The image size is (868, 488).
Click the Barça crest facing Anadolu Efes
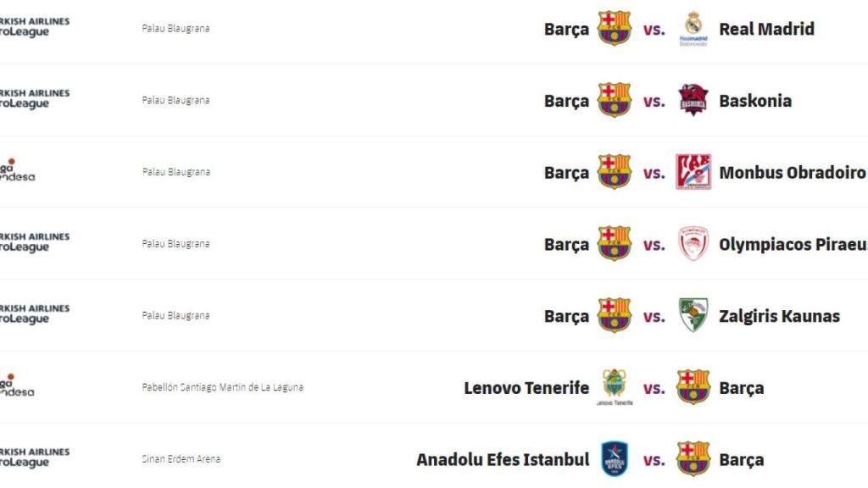pyautogui.click(x=693, y=458)
